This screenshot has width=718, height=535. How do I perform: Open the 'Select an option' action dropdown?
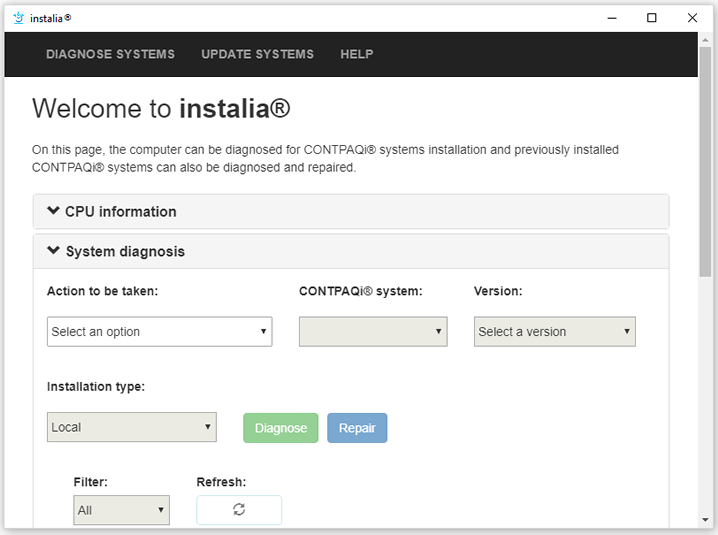159,332
